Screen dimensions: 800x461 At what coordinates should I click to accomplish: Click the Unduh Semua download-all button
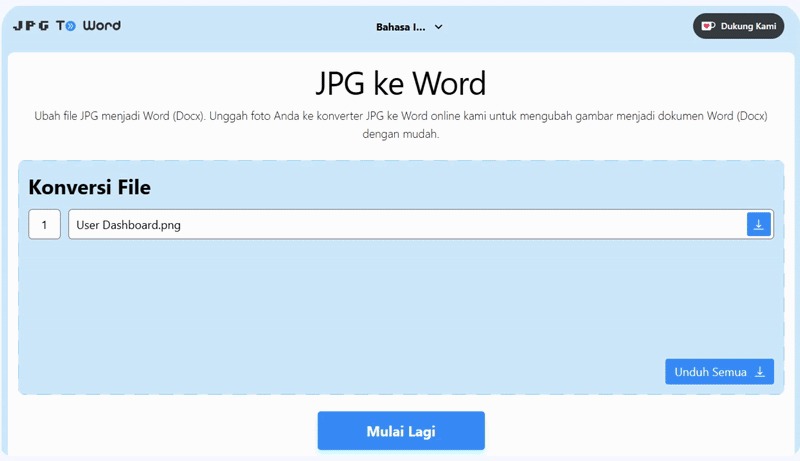pyautogui.click(x=719, y=372)
